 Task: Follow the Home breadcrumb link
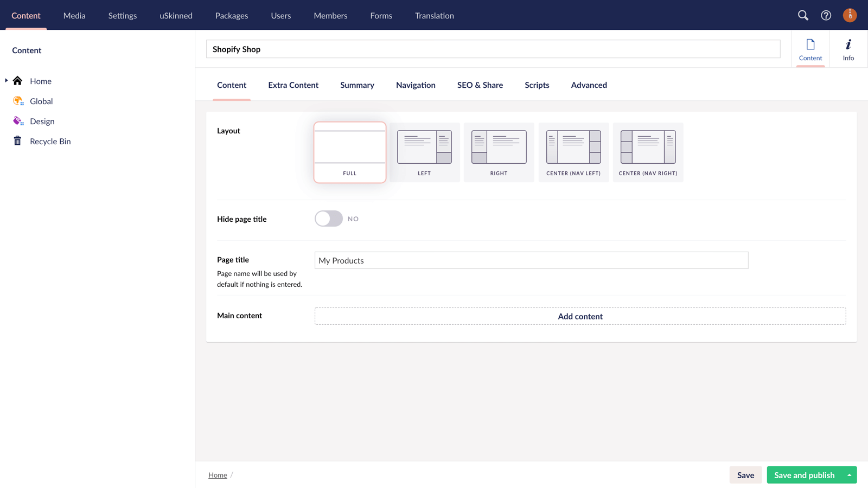pos(218,475)
